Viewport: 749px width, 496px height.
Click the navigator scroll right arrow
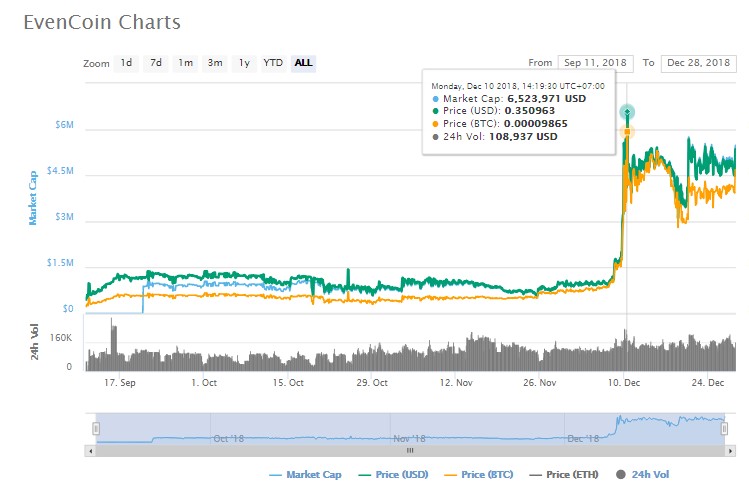[x=730, y=451]
